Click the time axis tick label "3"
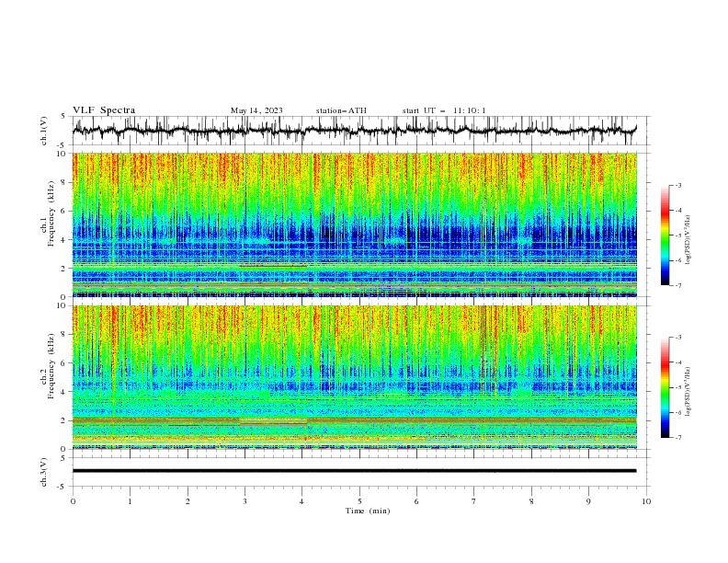728x563 pixels. pyautogui.click(x=245, y=501)
